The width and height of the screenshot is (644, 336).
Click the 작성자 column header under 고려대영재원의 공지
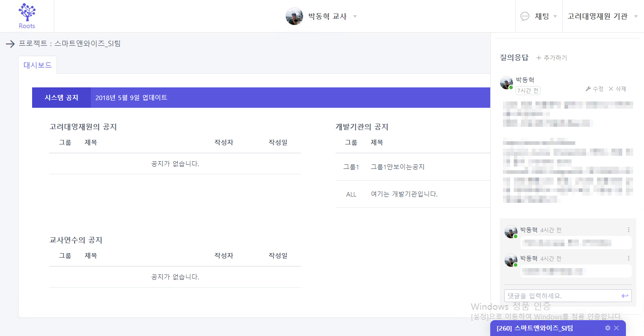click(x=223, y=142)
